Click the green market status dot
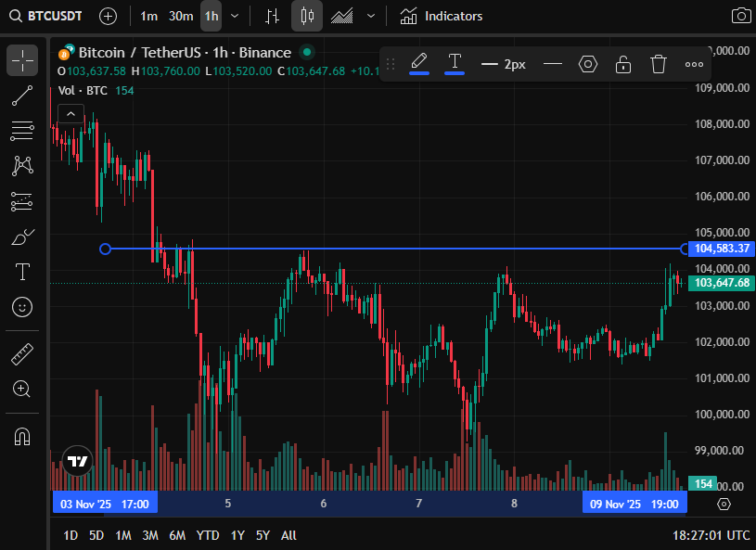The width and height of the screenshot is (756, 550). tap(307, 52)
